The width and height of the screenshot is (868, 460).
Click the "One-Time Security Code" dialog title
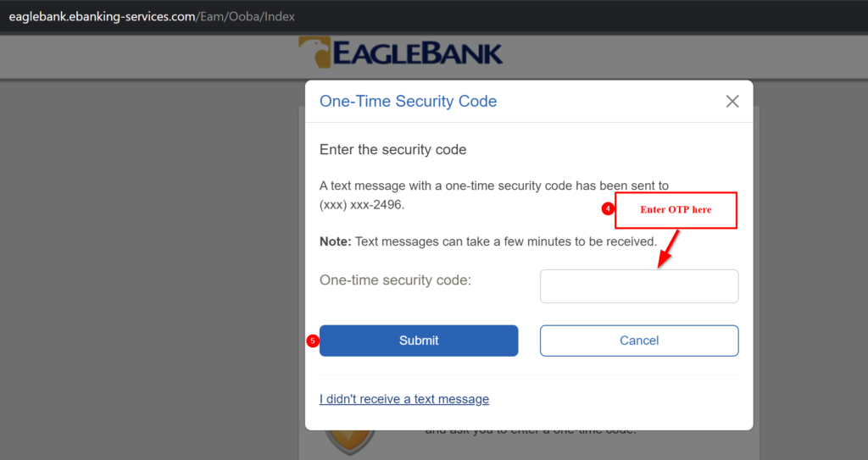click(x=408, y=102)
